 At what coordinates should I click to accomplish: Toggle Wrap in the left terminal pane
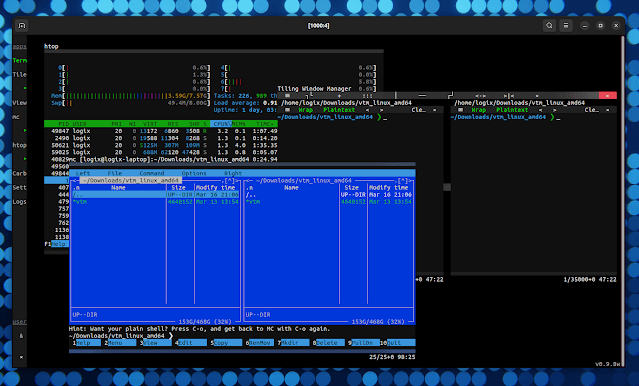pos(305,110)
